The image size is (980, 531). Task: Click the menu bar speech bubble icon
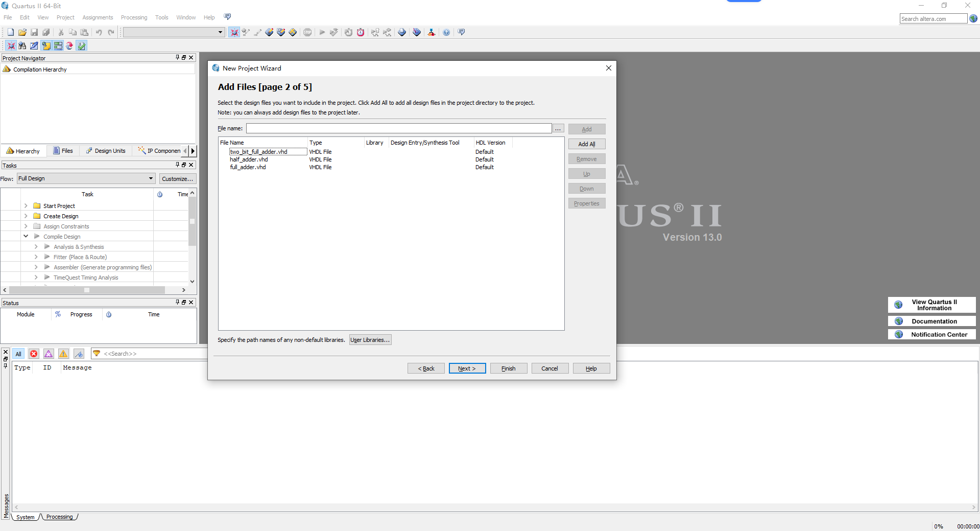(228, 17)
